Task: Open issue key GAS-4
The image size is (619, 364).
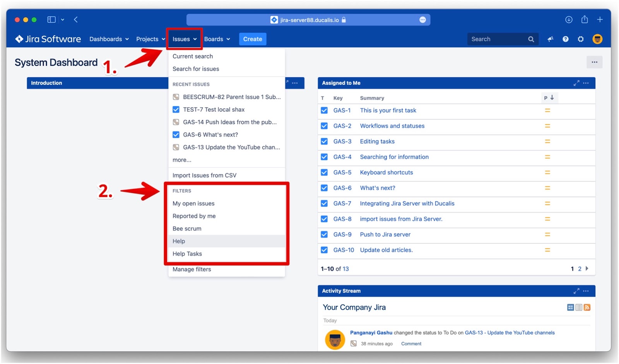Action: [x=342, y=157]
